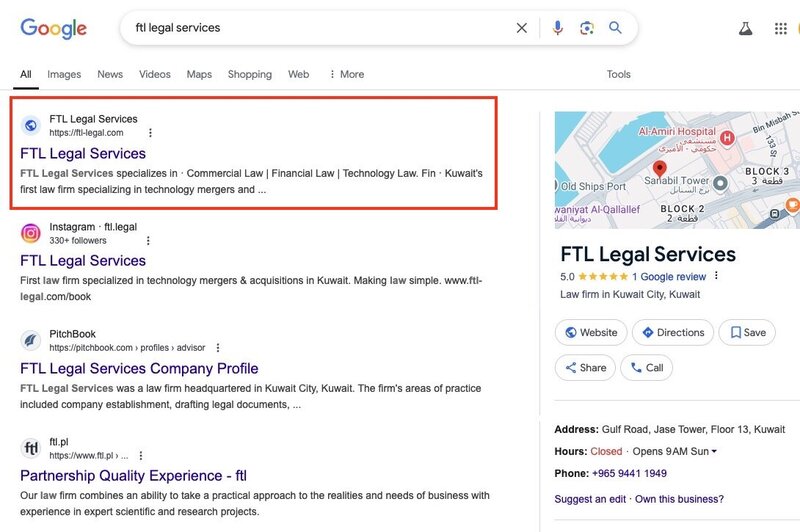This screenshot has width=800, height=532.
Task: Click the Directions button
Action: click(x=673, y=333)
